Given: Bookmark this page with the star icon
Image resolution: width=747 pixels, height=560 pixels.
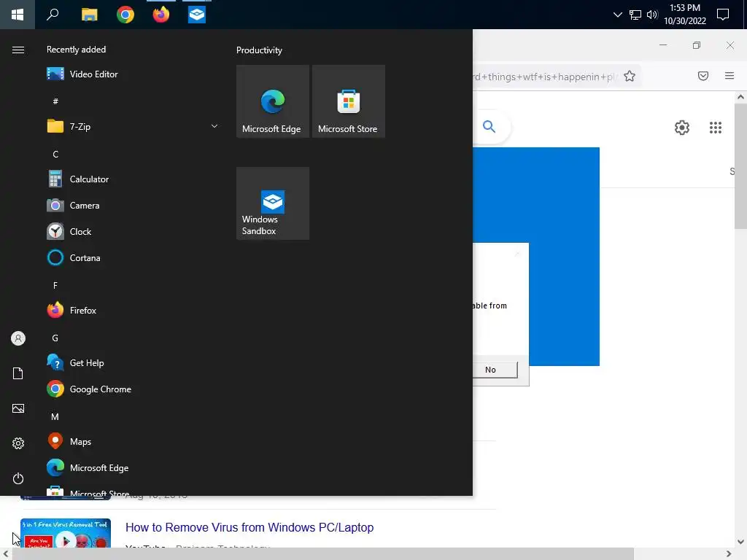Looking at the screenshot, I should [630, 76].
